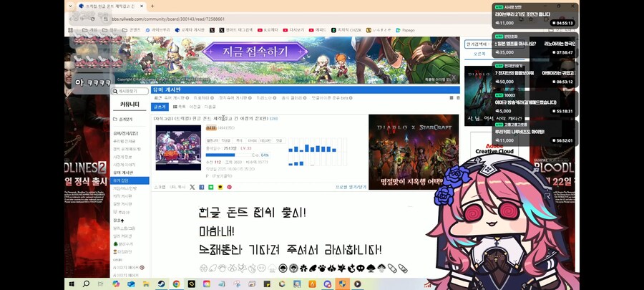Share the post on Facebook
Screen dimensions: 644x290
click(202, 187)
